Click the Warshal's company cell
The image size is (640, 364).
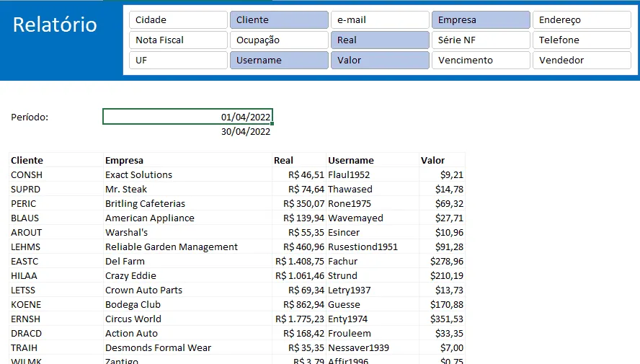coord(188,233)
